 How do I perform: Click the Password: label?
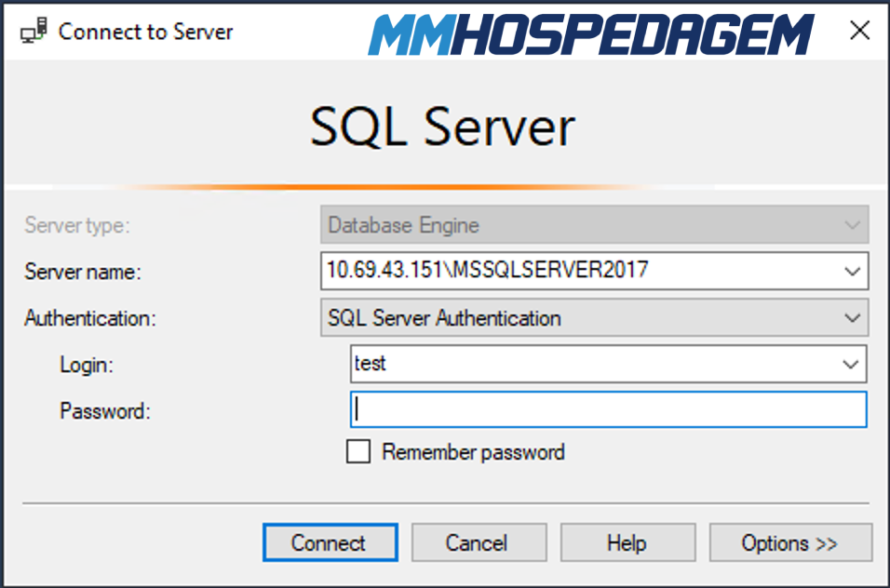tap(105, 411)
